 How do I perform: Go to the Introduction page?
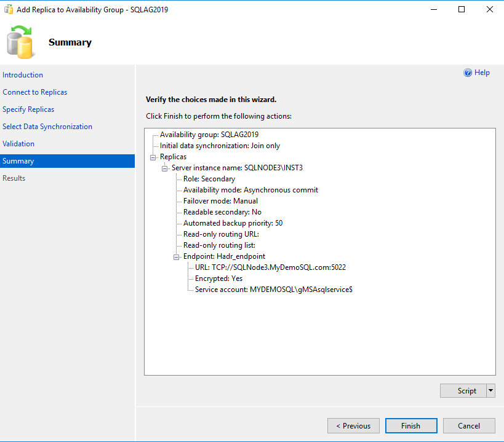(23, 75)
